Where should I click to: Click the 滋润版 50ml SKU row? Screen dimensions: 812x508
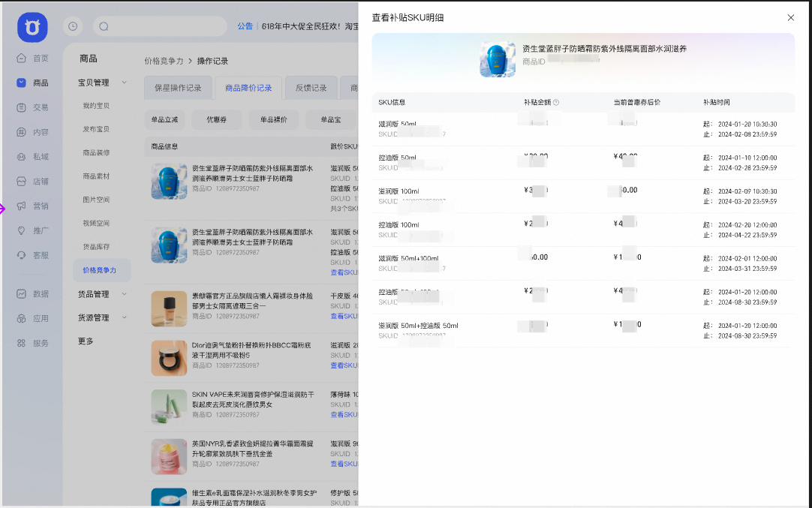pyautogui.click(x=583, y=129)
